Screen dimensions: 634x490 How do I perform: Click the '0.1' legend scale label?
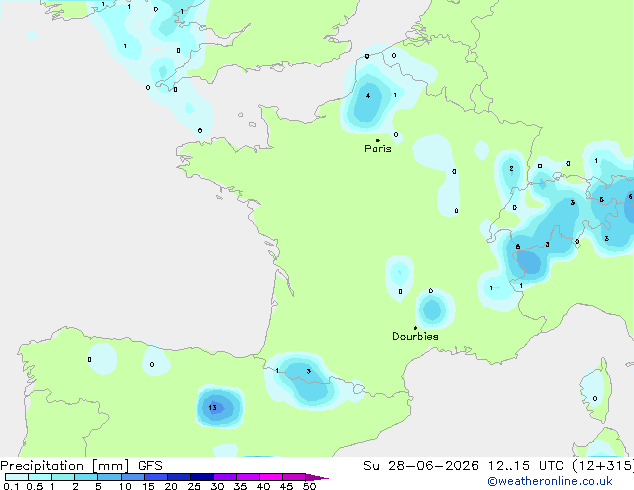click(x=11, y=486)
